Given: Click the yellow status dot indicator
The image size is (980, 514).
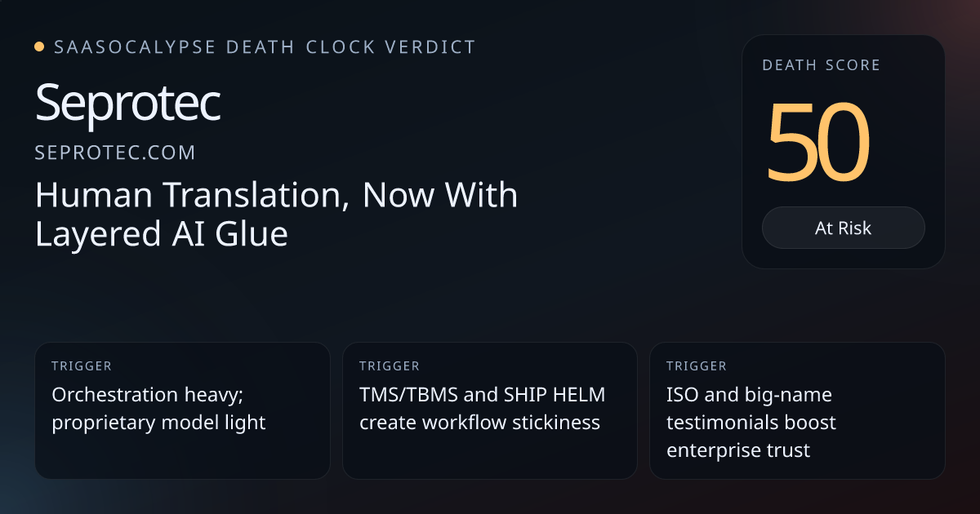Looking at the screenshot, I should coord(39,47).
